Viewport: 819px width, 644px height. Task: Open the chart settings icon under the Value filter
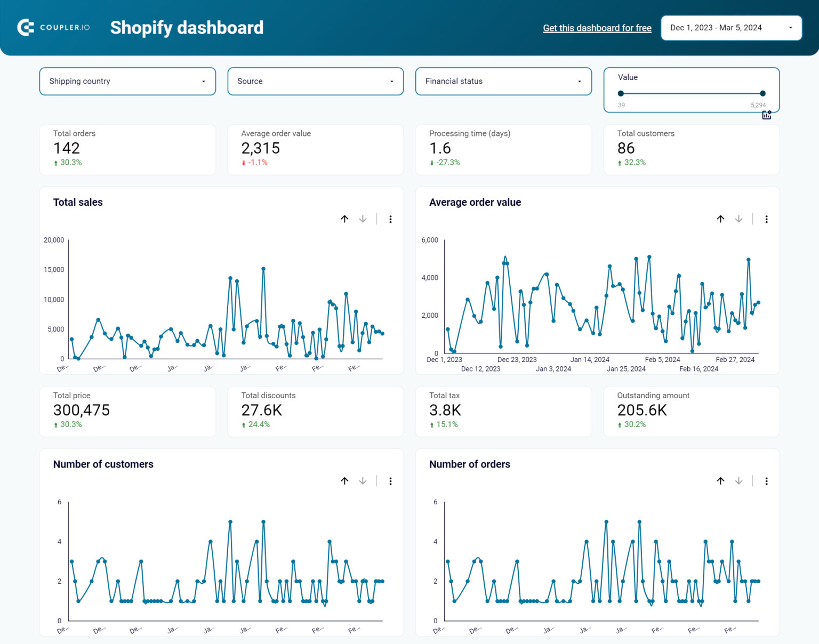(766, 115)
